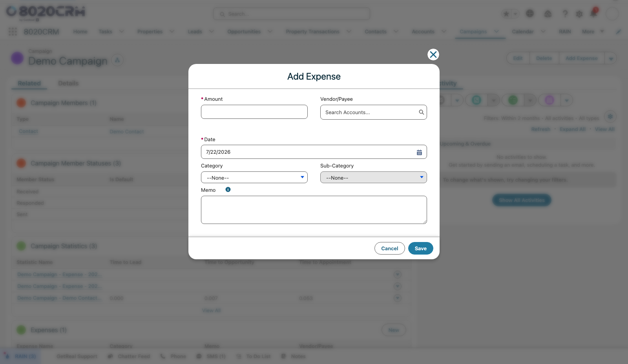Expand the Tasks tab chevron
Screen dimensions: 628x364
pyautogui.click(x=122, y=31)
